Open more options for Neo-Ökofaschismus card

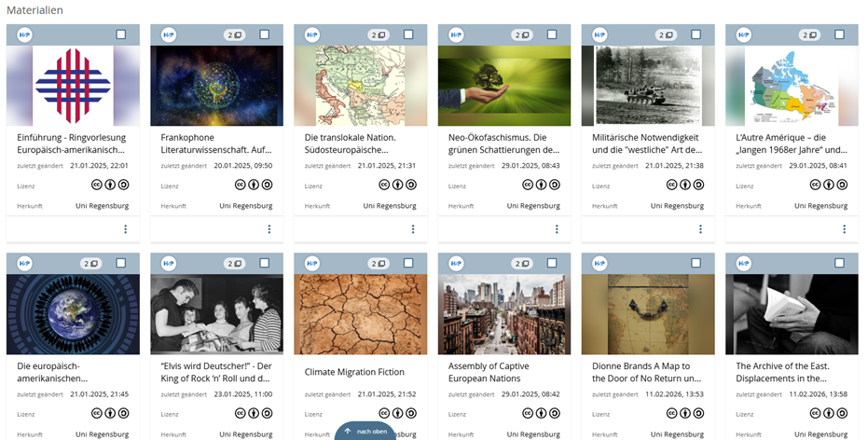click(x=557, y=229)
